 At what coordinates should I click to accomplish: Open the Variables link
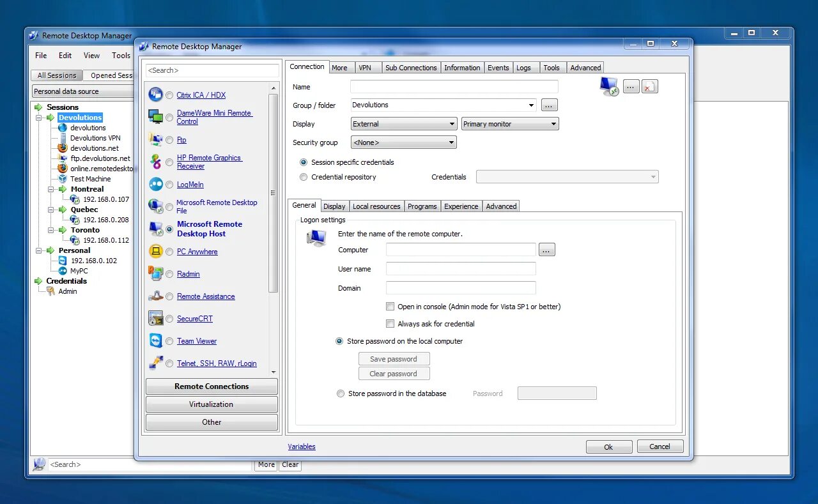click(x=302, y=447)
